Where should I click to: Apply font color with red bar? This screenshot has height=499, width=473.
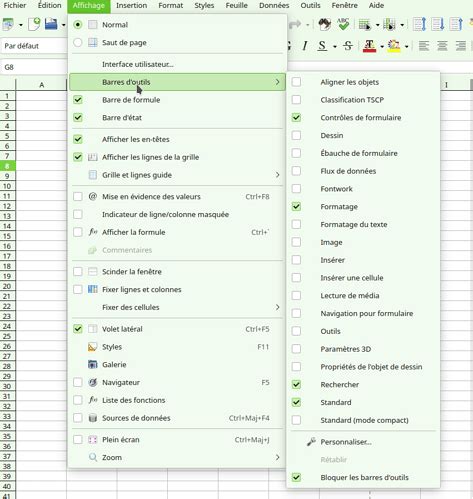pos(369,46)
